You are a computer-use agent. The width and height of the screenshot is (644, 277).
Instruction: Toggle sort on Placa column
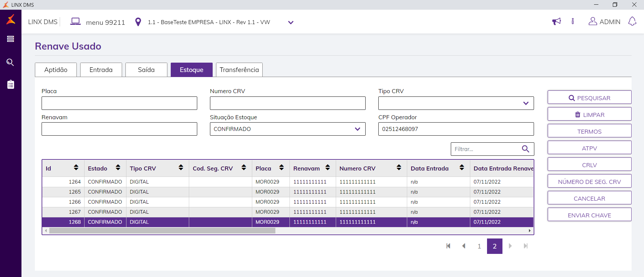(281, 167)
